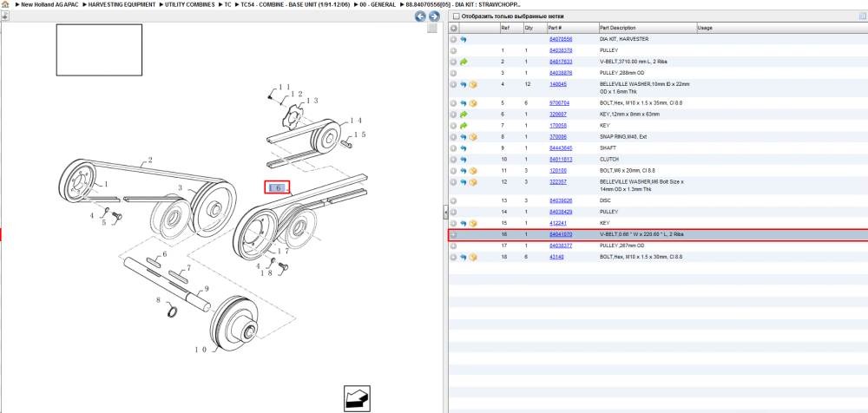Add PULLEY 288mm OD using its circle icon

point(453,73)
